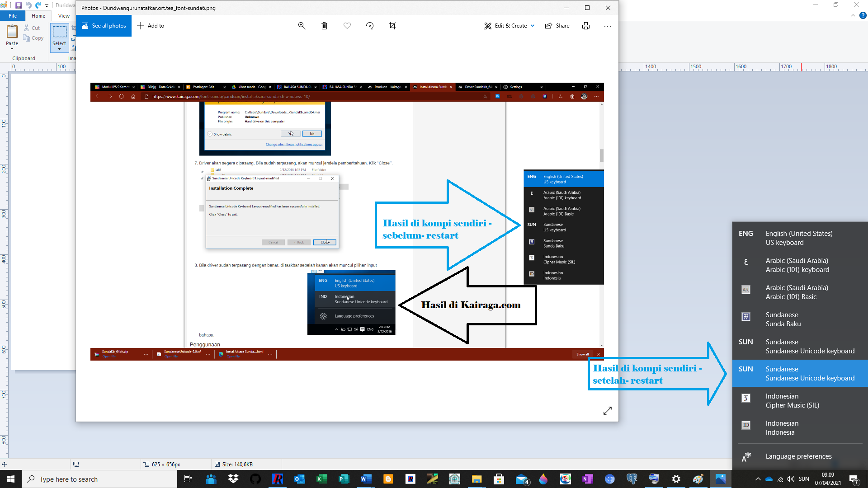Viewport: 868px width, 488px height.
Task: Open Excel from the taskbar
Action: (322, 479)
